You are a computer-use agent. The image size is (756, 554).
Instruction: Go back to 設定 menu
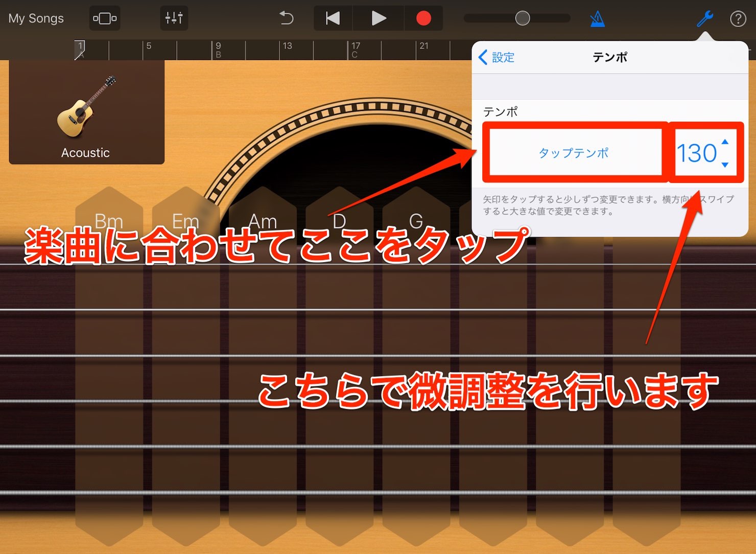coord(497,57)
